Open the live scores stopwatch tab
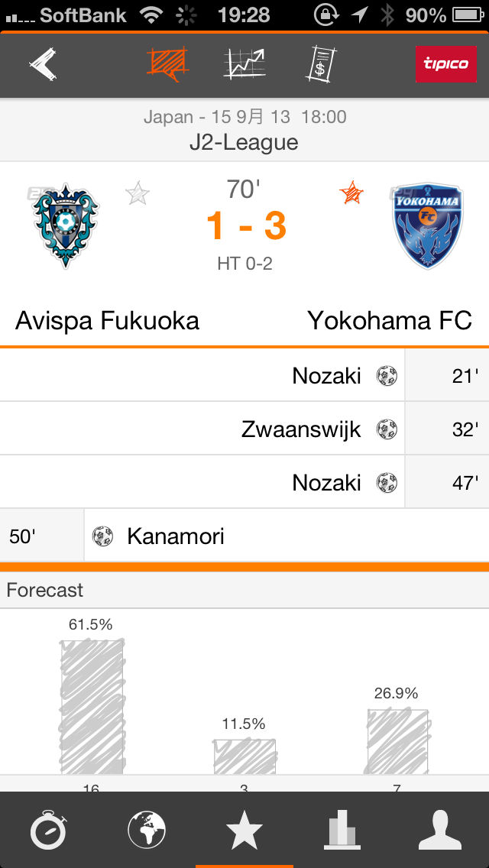Screen dimensions: 489x868 pyautogui.click(x=49, y=830)
